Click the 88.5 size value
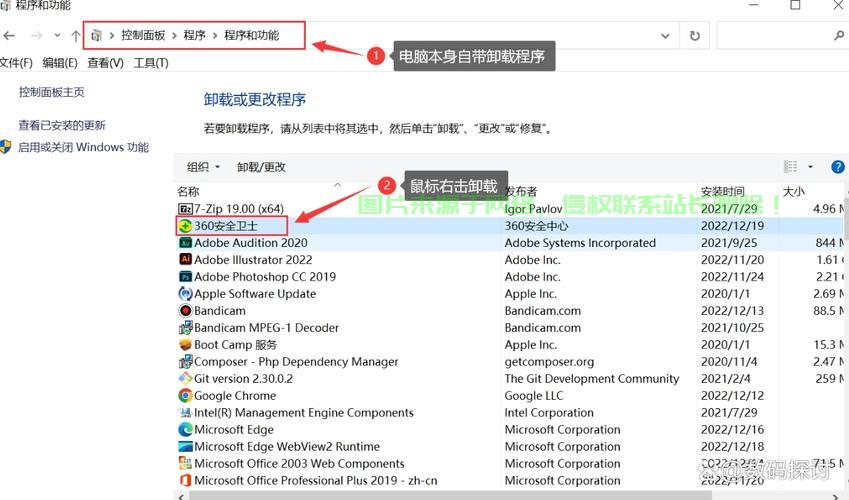The height and width of the screenshot is (500, 849). (824, 310)
